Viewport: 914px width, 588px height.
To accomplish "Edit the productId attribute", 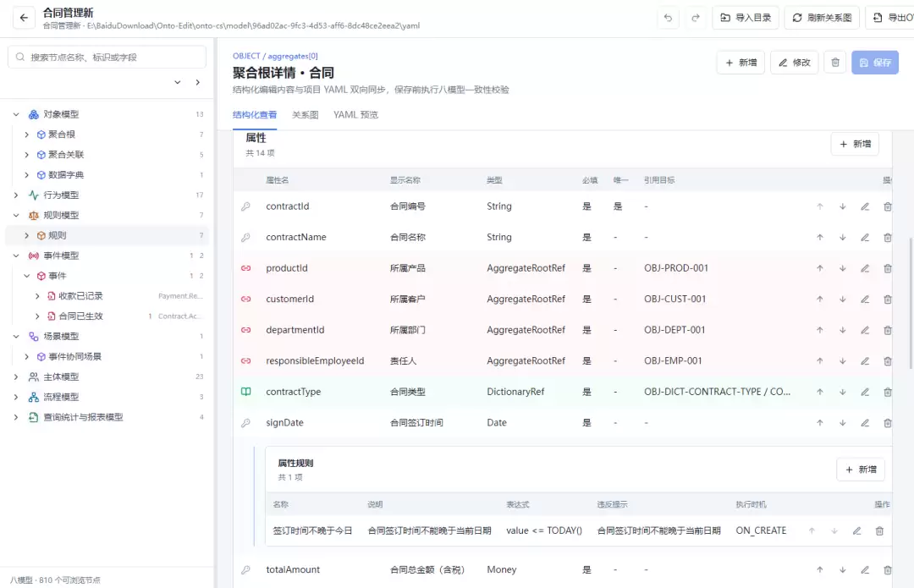I will point(865,268).
